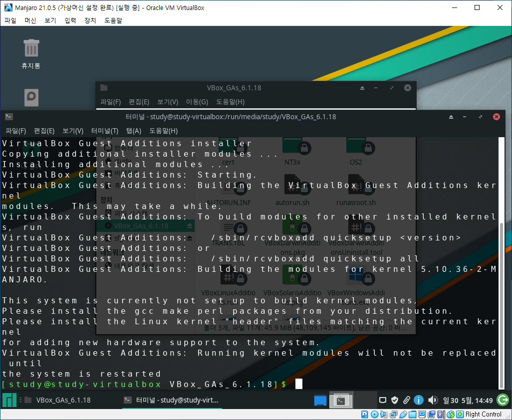Open the VirtualBox 보기 menu
Viewport: 512px width, 420px height.
click(x=50, y=20)
